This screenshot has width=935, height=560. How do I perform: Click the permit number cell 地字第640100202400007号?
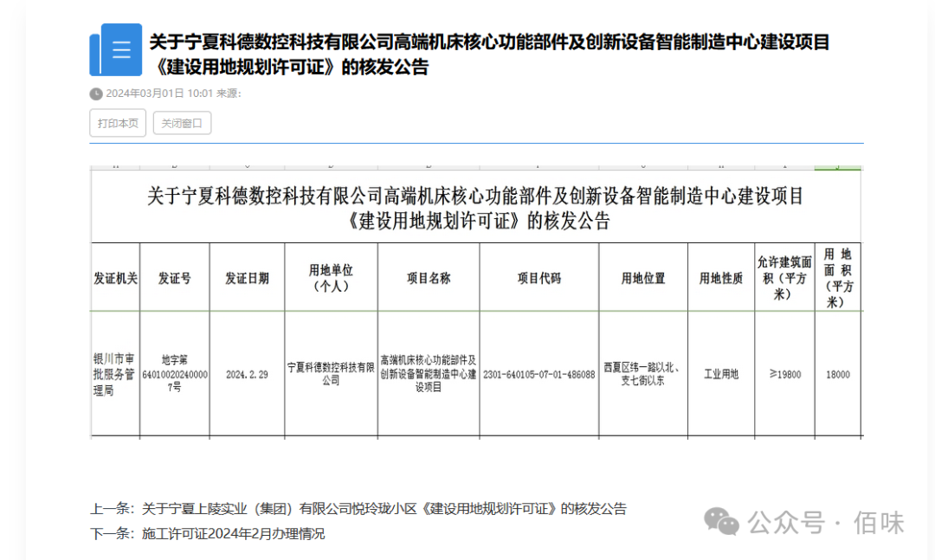coord(175,374)
